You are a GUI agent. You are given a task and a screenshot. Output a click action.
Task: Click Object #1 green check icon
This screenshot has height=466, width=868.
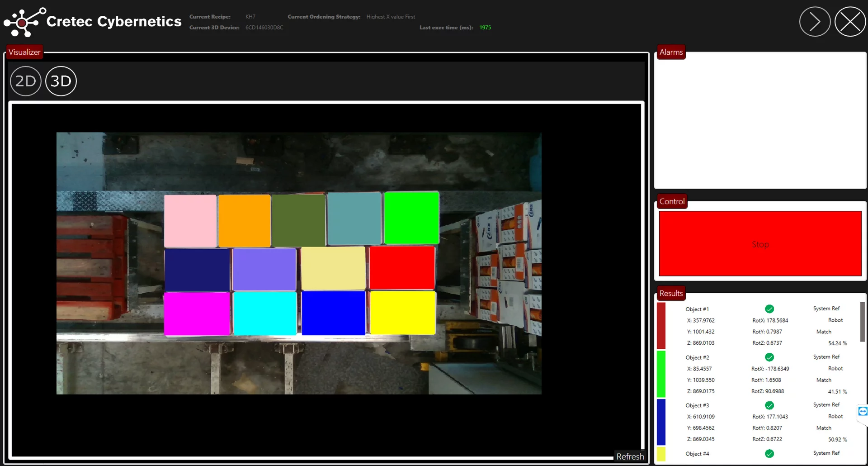coord(769,309)
